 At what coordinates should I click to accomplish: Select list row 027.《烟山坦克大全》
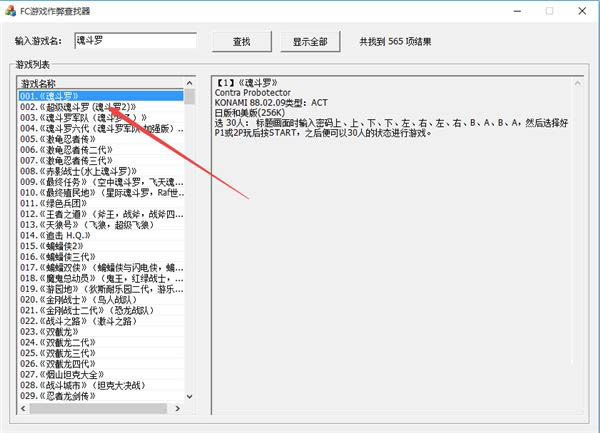point(101,374)
